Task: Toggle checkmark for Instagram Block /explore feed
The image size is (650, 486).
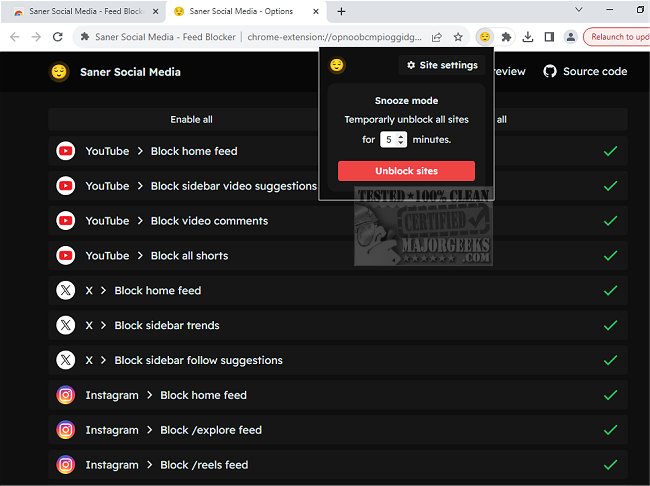Action: [x=610, y=430]
